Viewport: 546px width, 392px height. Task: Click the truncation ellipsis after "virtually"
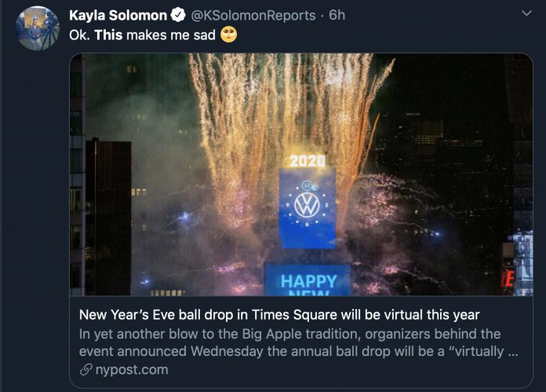point(513,352)
